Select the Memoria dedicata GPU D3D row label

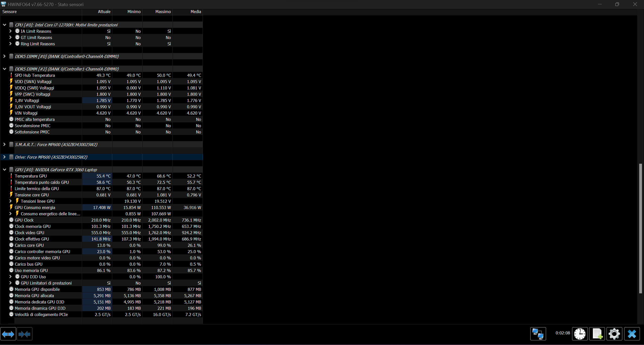coord(40,302)
